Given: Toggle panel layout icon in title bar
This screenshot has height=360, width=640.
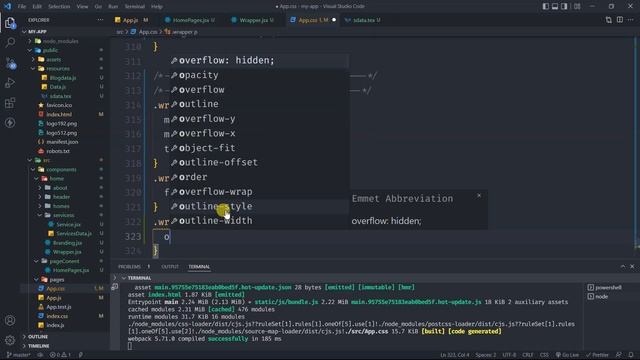Looking at the screenshot, I should click(x=555, y=6).
